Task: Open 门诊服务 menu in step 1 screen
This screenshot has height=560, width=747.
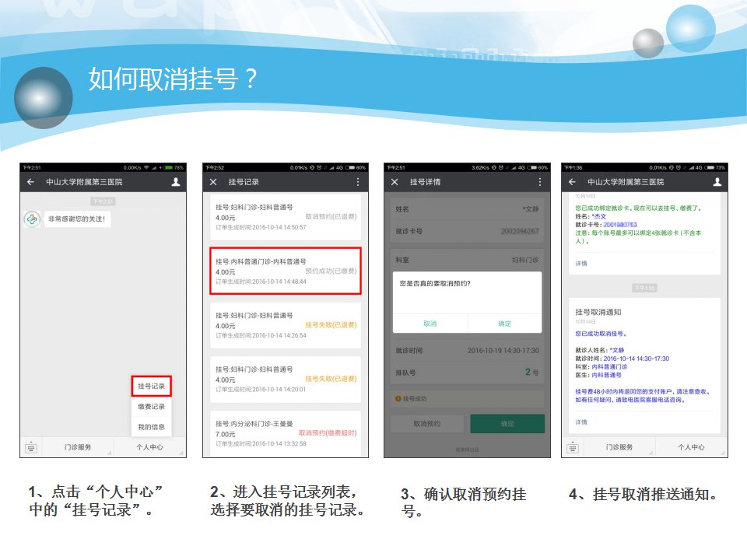Action: tap(78, 448)
